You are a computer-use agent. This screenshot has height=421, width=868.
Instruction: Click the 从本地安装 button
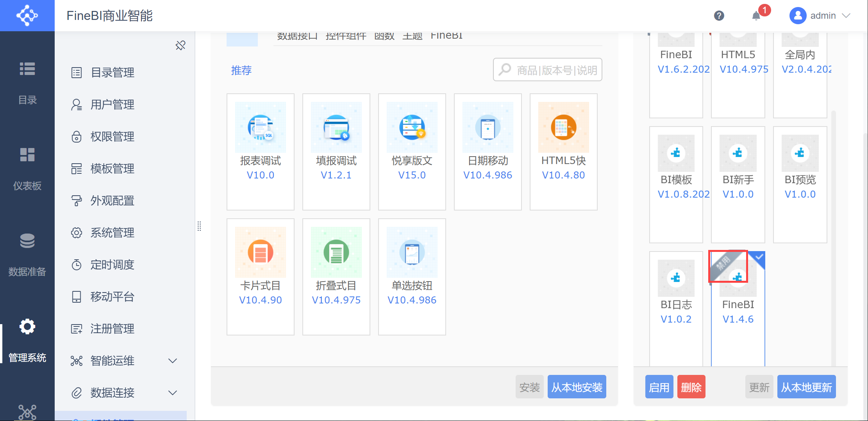click(577, 387)
